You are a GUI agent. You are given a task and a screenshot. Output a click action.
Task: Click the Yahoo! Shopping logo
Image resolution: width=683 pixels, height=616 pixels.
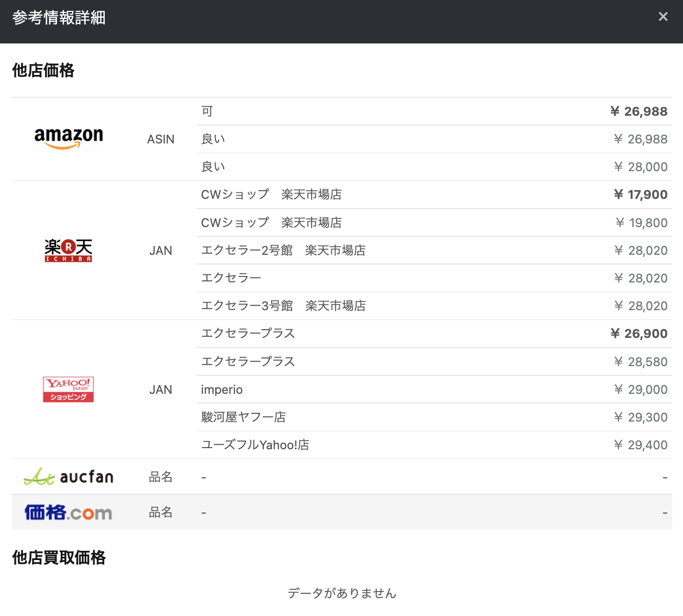pos(68,389)
